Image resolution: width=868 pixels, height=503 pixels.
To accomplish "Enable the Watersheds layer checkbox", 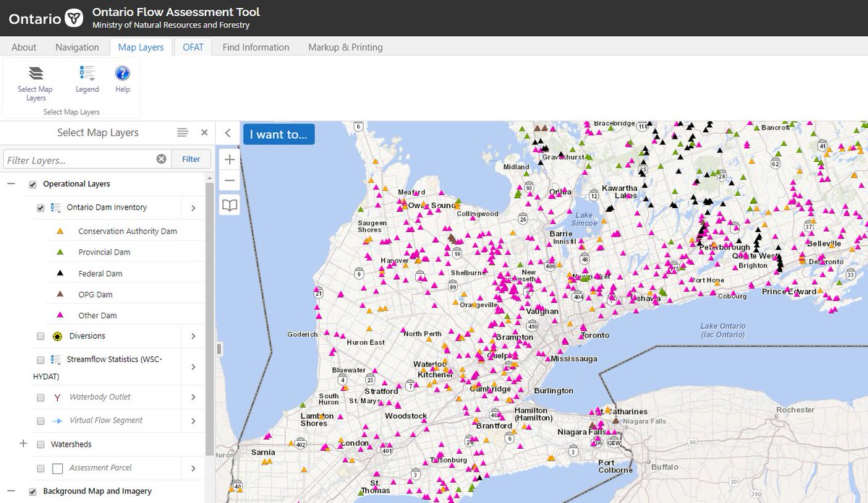I will [x=41, y=444].
